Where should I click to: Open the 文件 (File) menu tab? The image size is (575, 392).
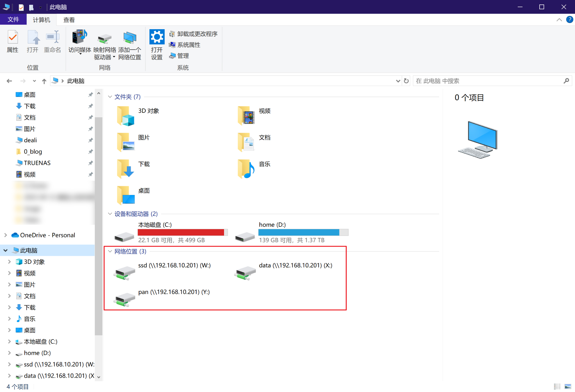tap(13, 20)
